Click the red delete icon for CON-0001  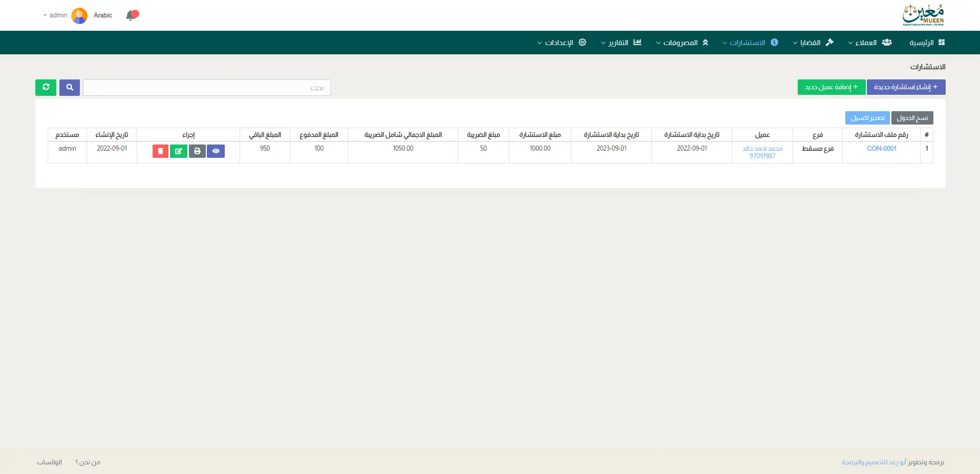click(160, 151)
